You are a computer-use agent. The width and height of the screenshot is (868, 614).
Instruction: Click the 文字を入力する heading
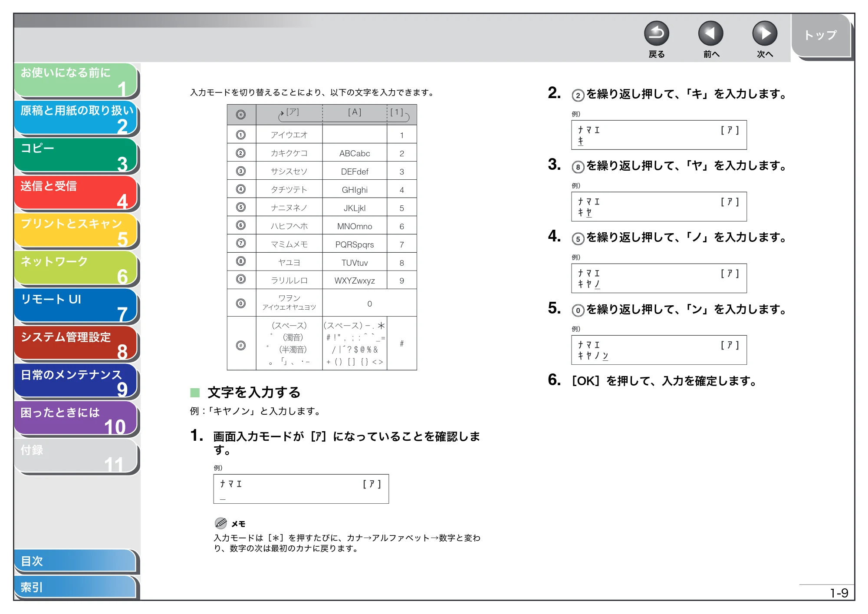tap(254, 393)
